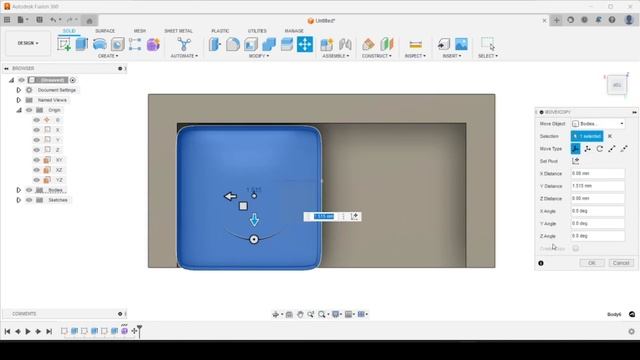Click OK in the Move/Copy dialog
The image size is (640, 360).
click(x=592, y=263)
